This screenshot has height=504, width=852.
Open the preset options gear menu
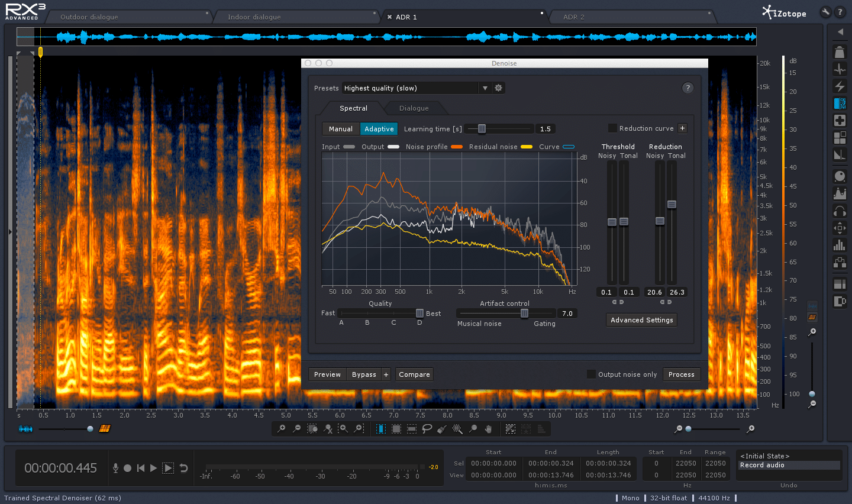pos(499,88)
